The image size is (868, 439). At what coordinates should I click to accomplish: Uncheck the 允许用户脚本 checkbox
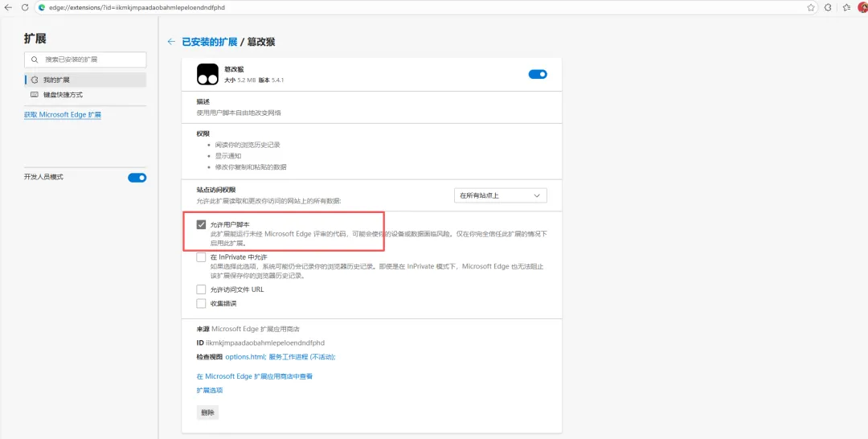point(201,225)
